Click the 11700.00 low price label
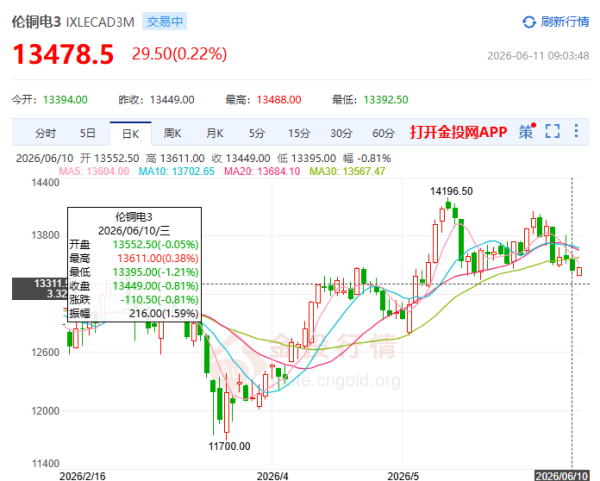The width and height of the screenshot is (600, 481). pyautogui.click(x=229, y=446)
